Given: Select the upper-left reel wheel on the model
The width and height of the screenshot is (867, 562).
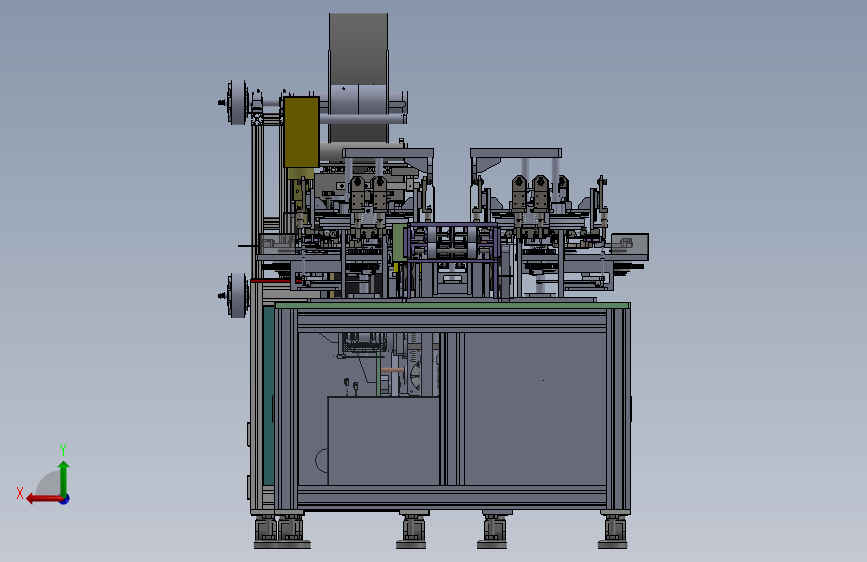Looking at the screenshot, I should [x=237, y=102].
